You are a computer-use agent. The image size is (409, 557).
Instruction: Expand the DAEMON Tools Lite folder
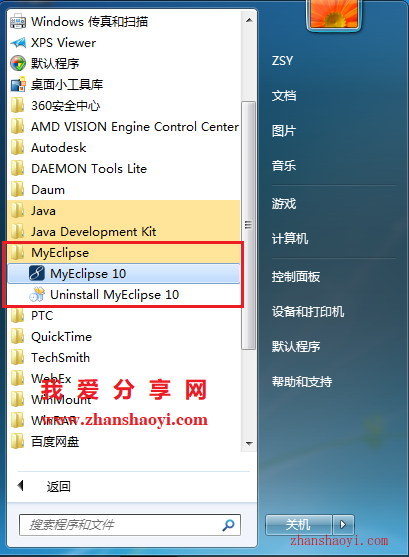point(123,169)
